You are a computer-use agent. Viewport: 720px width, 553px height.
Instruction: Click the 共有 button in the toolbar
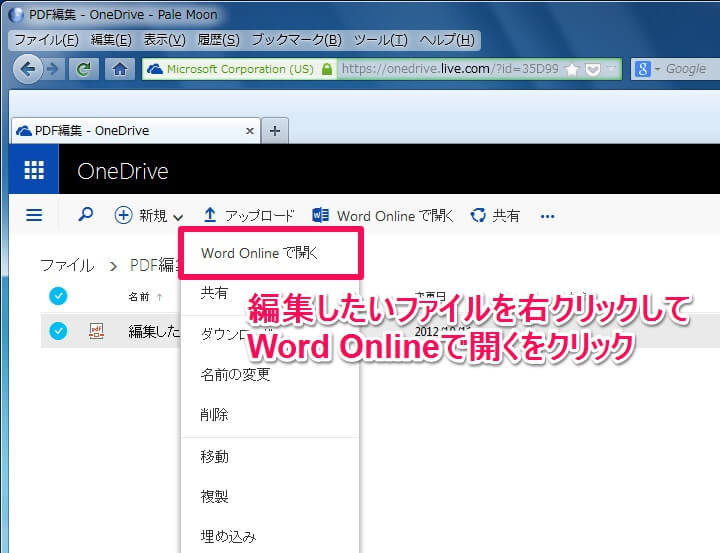click(x=495, y=215)
